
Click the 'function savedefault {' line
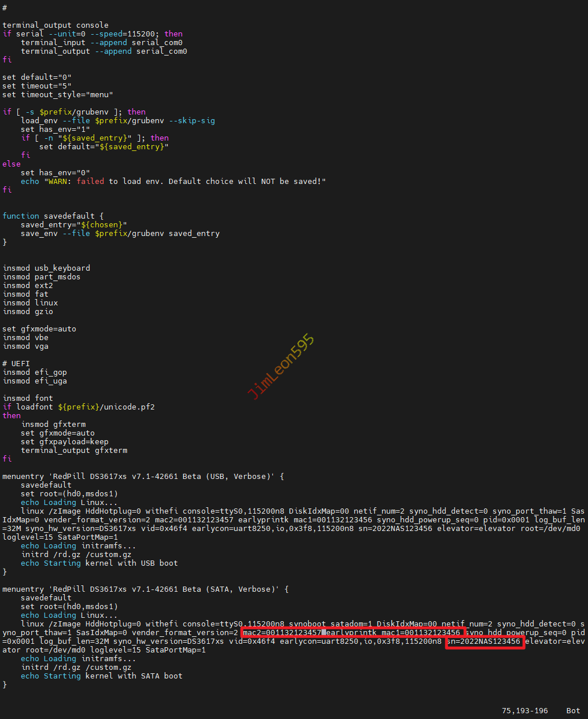pyautogui.click(x=53, y=216)
